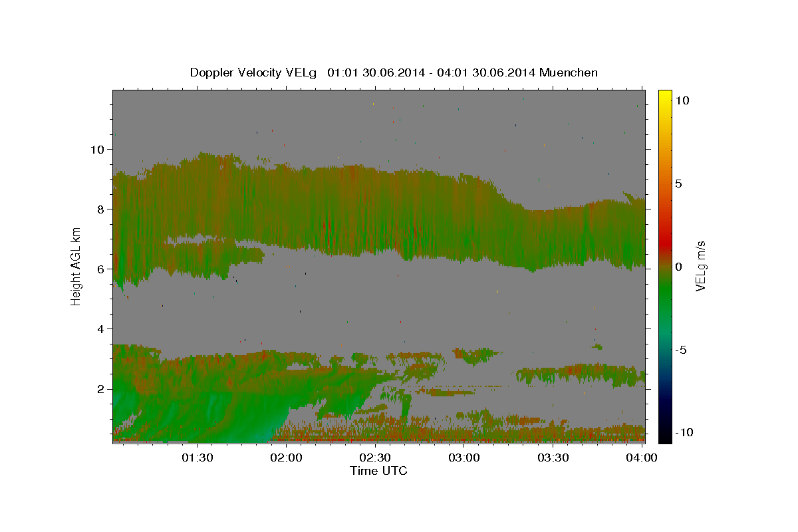
Task: Click the yellow top of the colorbar
Action: click(665, 94)
